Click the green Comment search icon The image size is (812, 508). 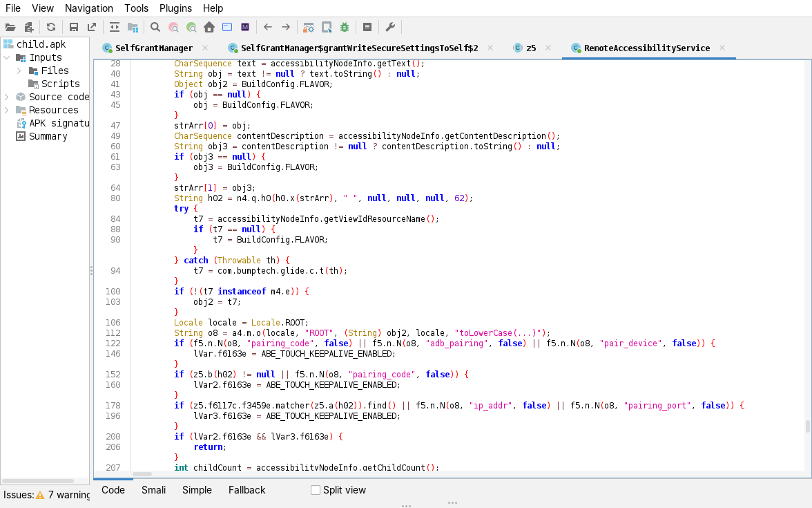(x=192, y=27)
